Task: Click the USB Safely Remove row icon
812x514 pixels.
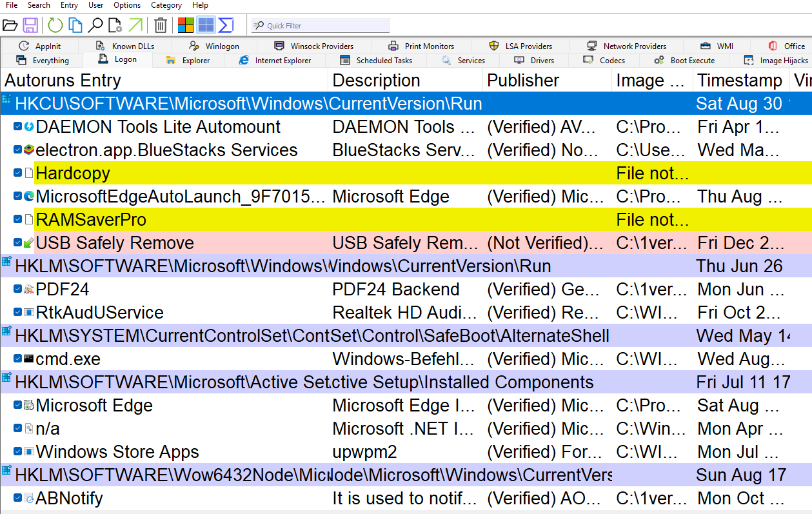Action: tap(29, 243)
